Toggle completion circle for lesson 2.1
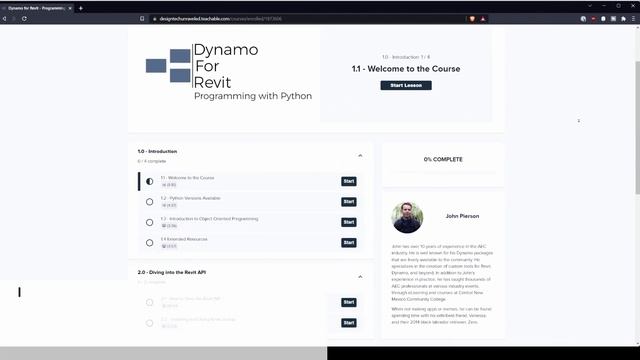640x360 pixels. 149,302
